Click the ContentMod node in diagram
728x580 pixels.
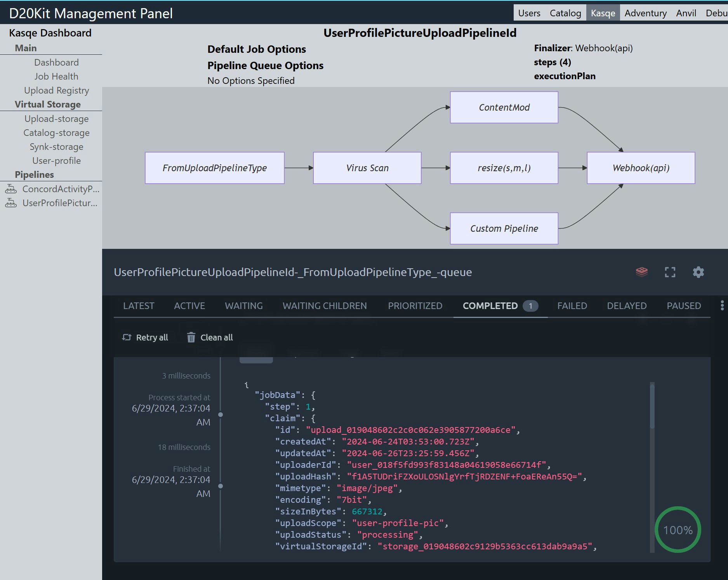pyautogui.click(x=504, y=108)
